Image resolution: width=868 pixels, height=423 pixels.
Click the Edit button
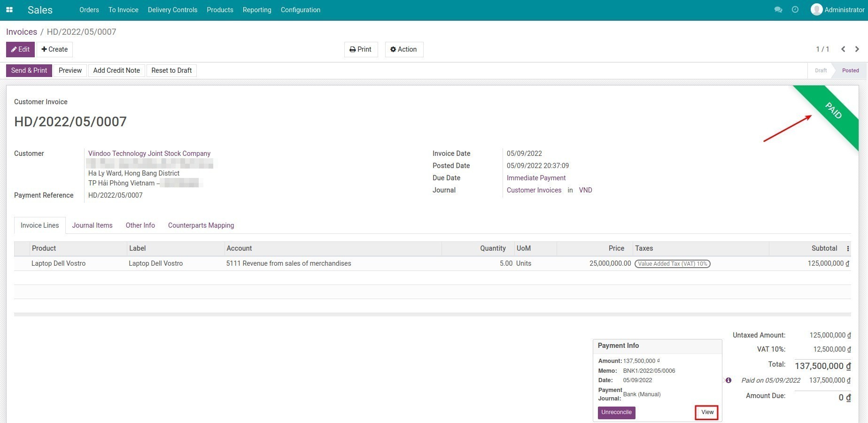[x=20, y=49]
